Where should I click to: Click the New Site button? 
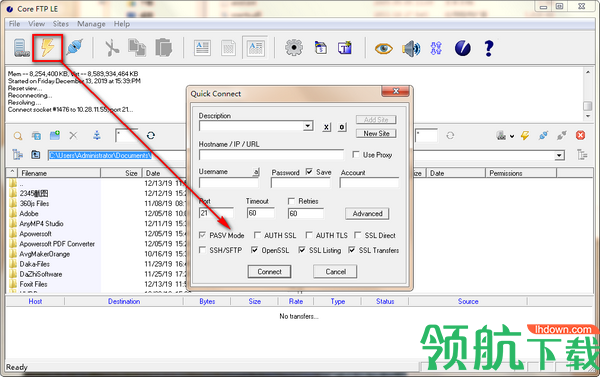click(x=376, y=133)
